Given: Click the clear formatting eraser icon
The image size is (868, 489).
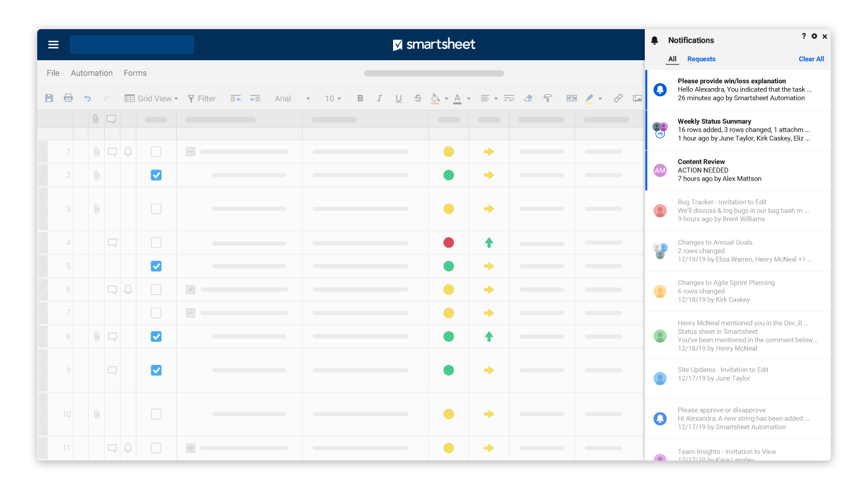Looking at the screenshot, I should [x=528, y=98].
